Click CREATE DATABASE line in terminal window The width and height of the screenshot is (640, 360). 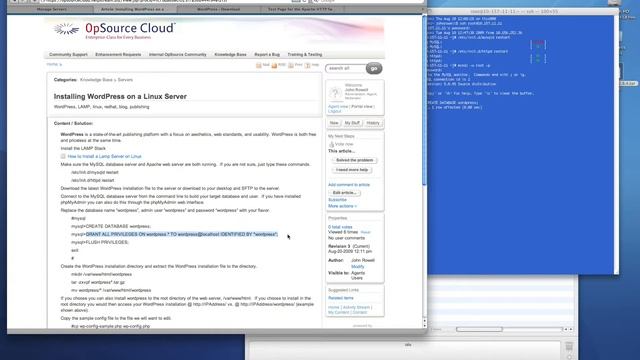point(453,103)
